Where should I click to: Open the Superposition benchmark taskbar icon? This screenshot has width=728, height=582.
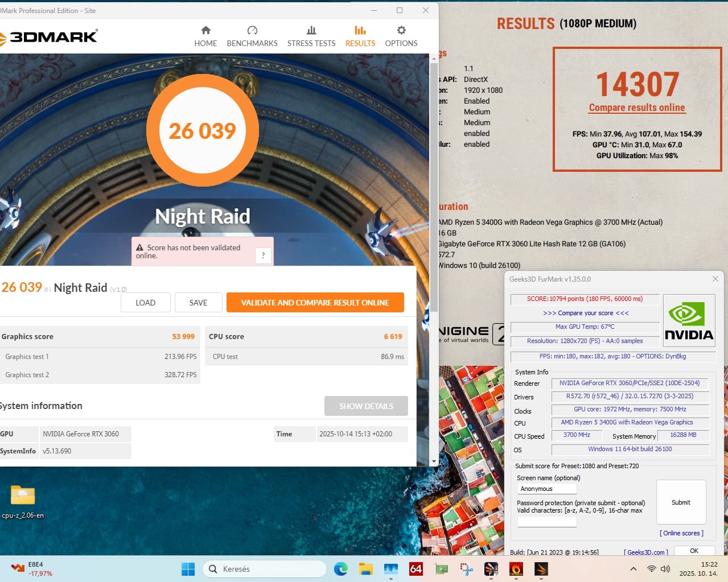tap(491, 569)
